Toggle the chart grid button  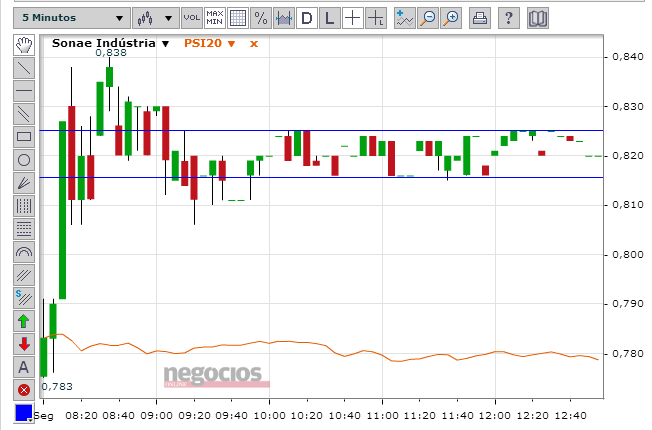[x=238, y=18]
